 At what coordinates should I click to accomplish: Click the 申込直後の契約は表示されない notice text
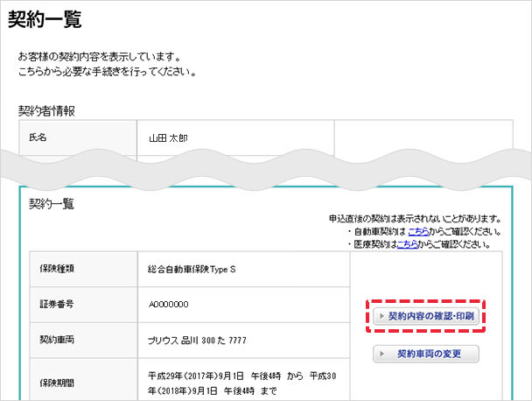coord(415,219)
